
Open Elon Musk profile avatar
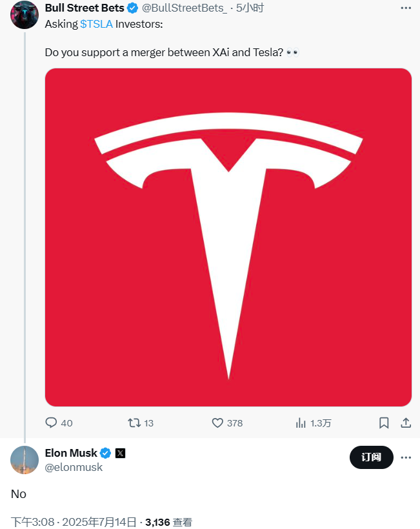25,460
